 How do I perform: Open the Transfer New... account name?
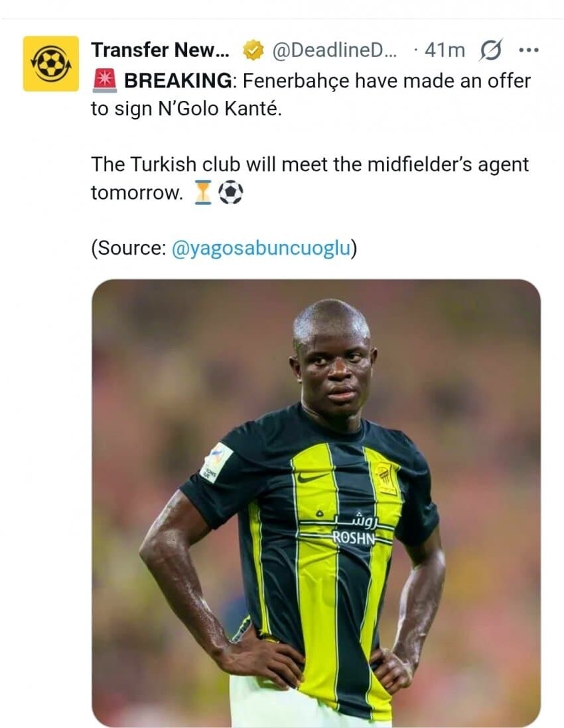160,50
